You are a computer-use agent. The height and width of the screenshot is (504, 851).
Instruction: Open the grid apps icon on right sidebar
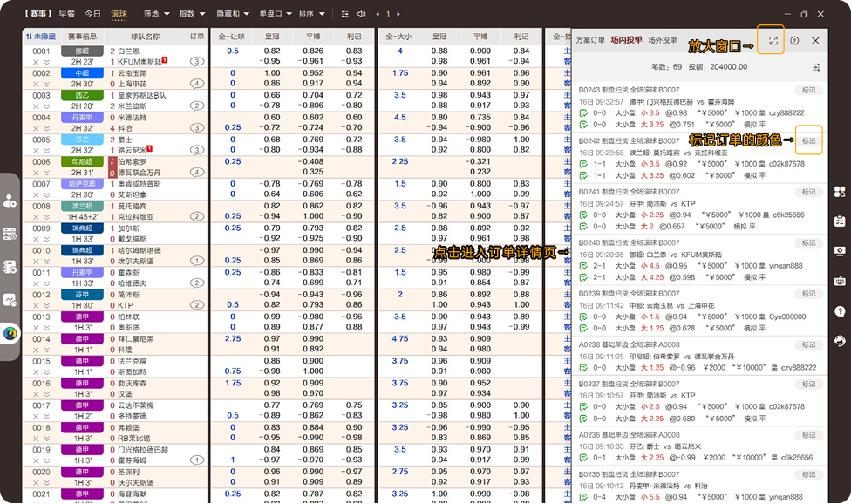click(x=840, y=192)
